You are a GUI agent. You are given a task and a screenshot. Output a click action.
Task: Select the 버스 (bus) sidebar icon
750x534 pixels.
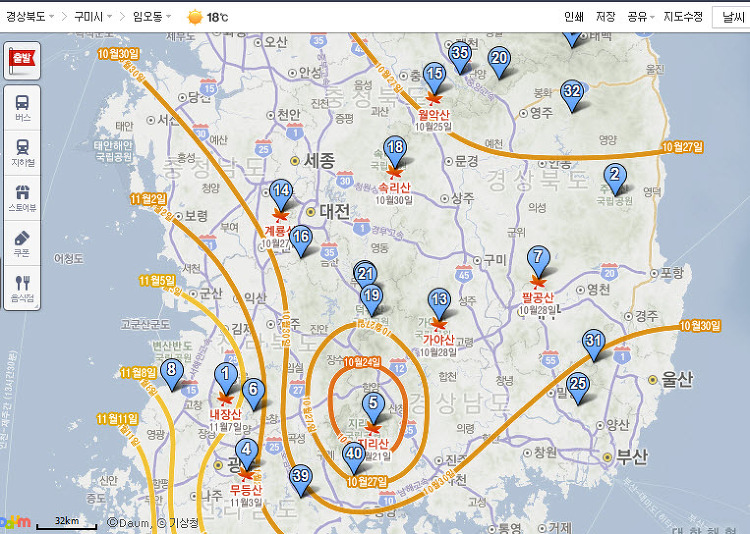pyautogui.click(x=22, y=106)
